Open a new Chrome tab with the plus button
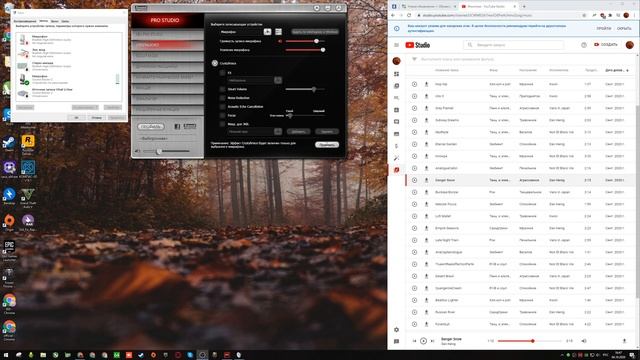 524,7
